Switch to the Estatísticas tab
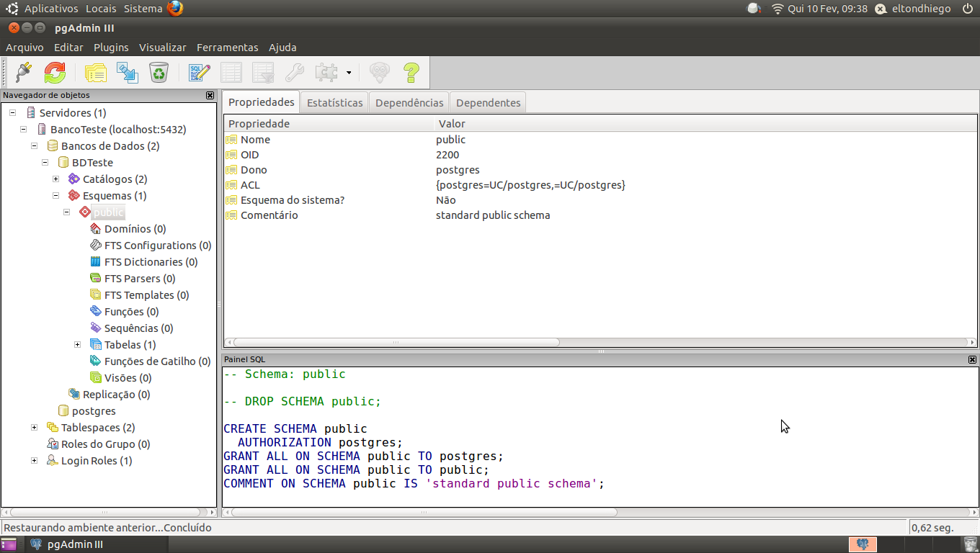 coord(334,102)
